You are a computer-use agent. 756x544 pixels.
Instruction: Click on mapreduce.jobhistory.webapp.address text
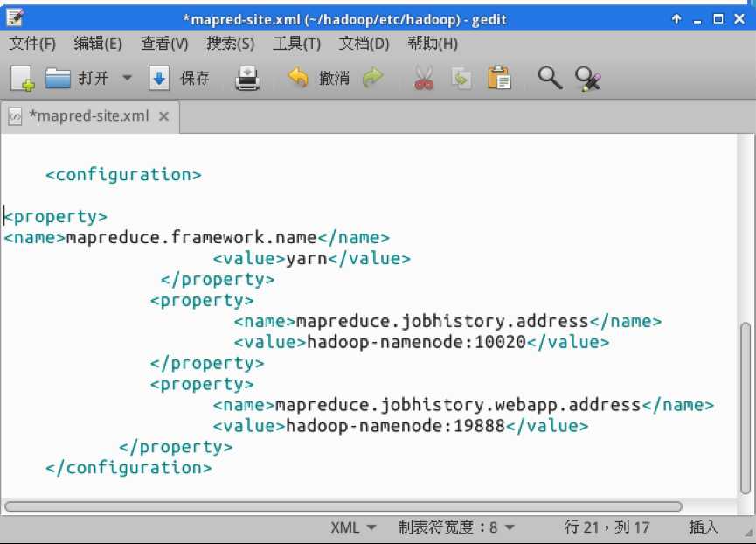pos(458,405)
